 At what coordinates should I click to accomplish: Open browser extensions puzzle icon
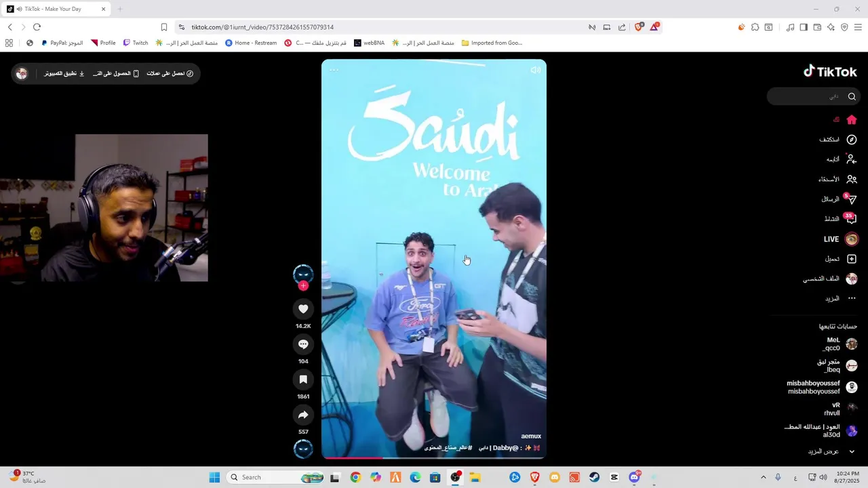(x=755, y=27)
